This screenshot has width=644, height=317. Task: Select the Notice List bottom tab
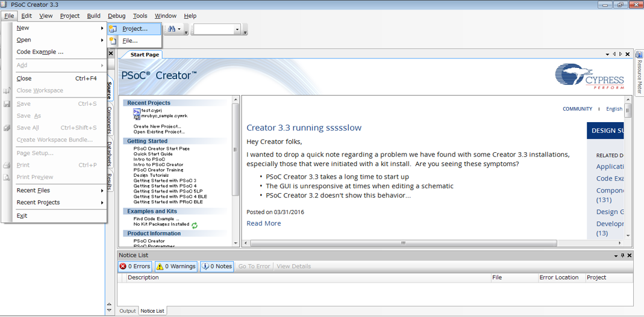click(x=152, y=311)
